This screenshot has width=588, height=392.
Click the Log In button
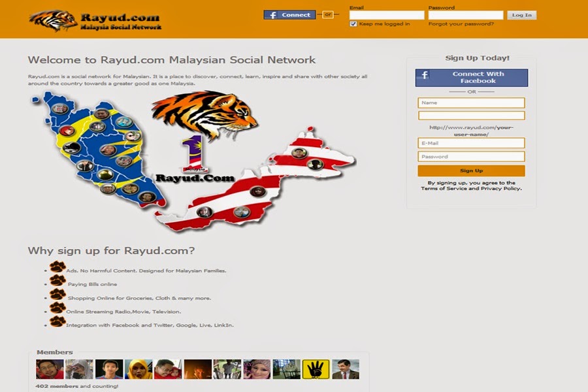pyautogui.click(x=521, y=15)
